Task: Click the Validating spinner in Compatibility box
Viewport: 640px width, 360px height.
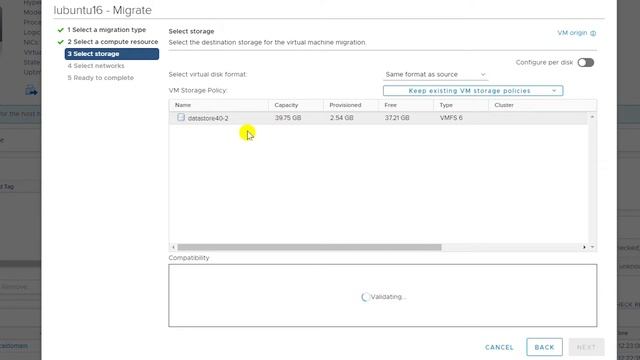Action: [x=365, y=297]
